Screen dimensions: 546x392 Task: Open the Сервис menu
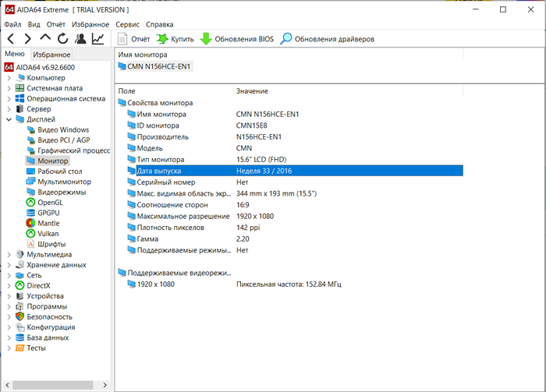[127, 24]
